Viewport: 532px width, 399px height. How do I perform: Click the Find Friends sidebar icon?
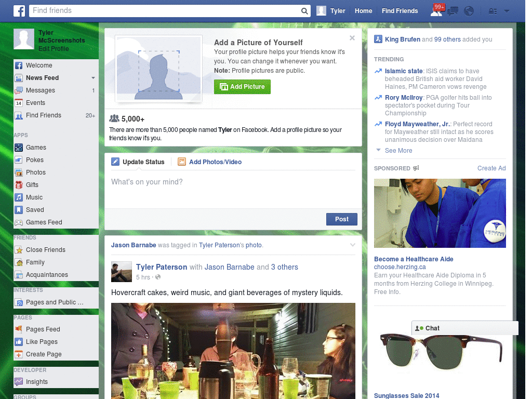click(x=19, y=115)
